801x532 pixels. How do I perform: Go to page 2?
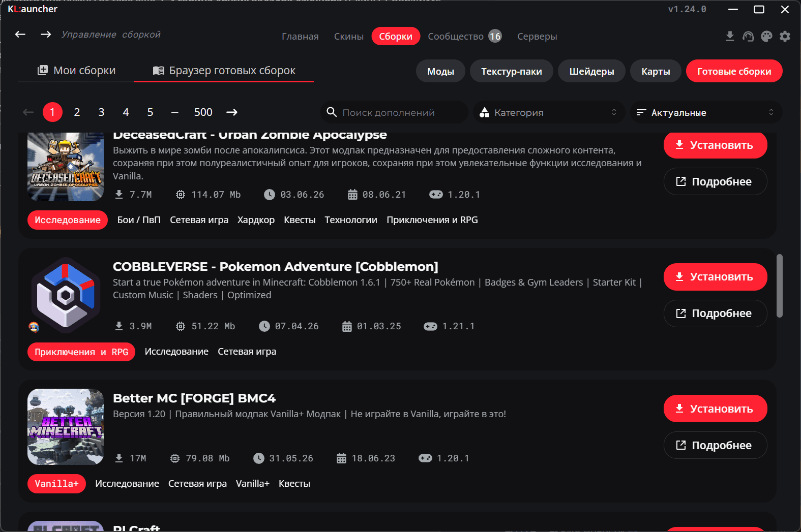tap(77, 112)
